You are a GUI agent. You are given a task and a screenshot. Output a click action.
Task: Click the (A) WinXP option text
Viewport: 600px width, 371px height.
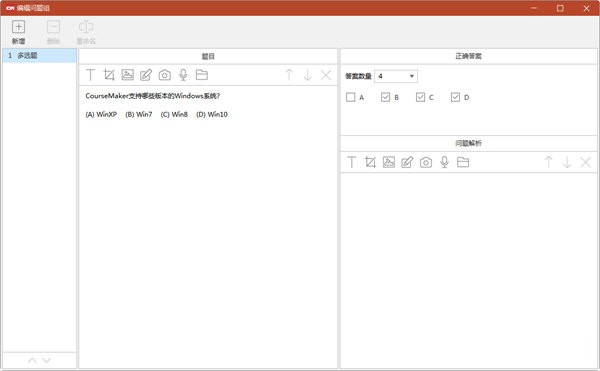tap(101, 114)
